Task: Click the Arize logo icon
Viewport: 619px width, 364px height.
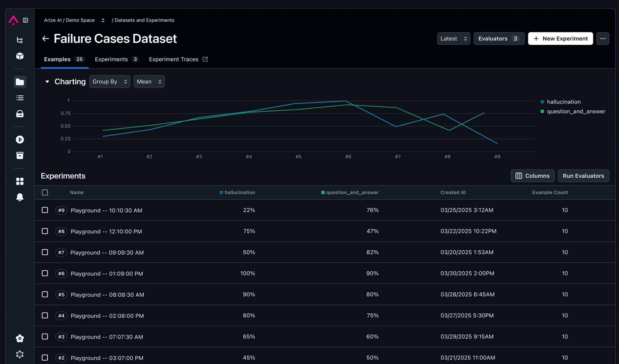Action: [x=13, y=20]
